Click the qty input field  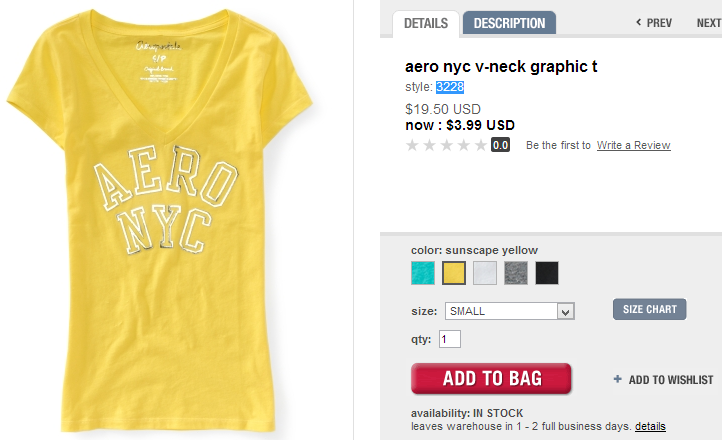click(x=450, y=340)
